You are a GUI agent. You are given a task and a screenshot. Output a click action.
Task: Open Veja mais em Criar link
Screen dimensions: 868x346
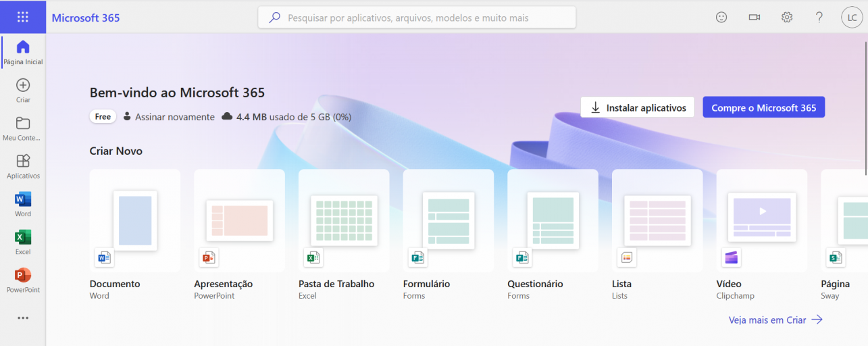(767, 320)
